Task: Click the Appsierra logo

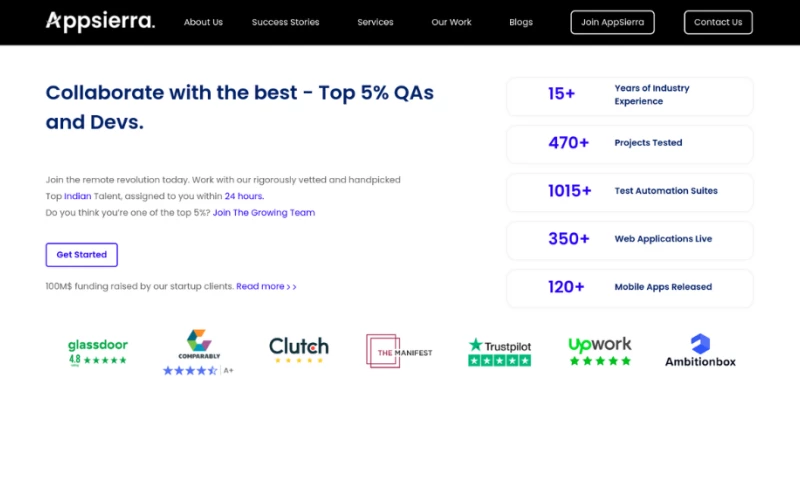Action: [100, 21]
